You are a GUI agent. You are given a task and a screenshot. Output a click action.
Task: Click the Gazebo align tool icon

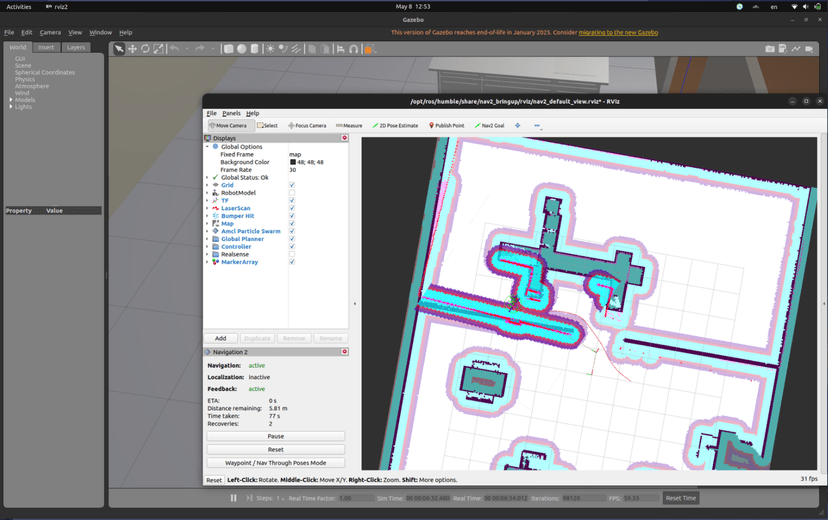pos(341,49)
